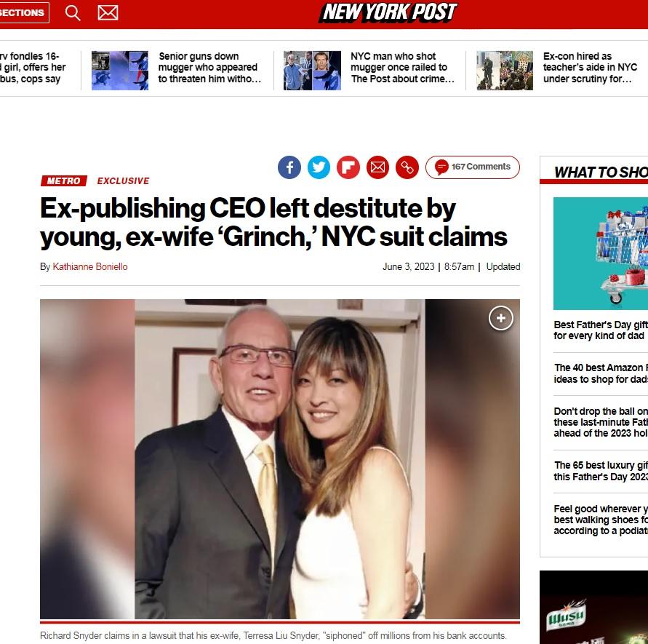
Task: Open 'NYC man who shot mugger' story
Action: point(402,68)
